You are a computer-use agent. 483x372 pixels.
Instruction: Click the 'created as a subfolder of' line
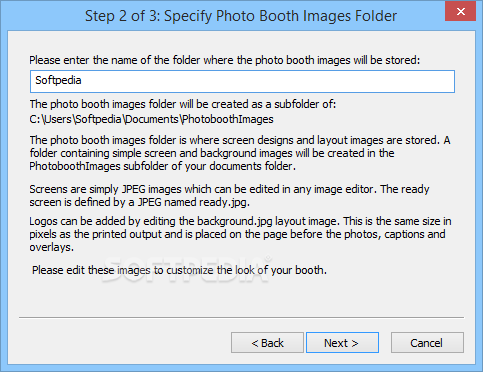click(x=183, y=104)
